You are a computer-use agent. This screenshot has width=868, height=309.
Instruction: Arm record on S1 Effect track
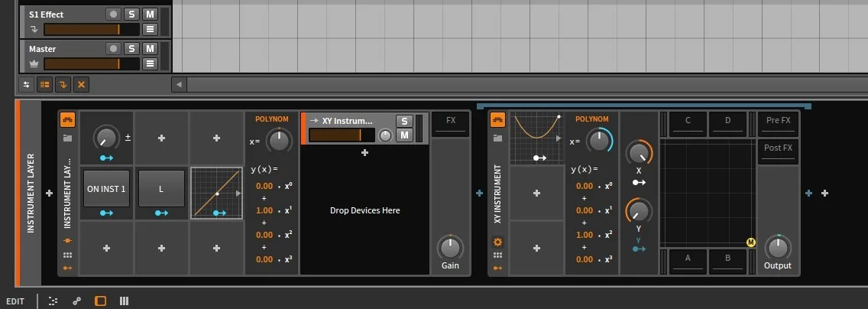[x=114, y=15]
